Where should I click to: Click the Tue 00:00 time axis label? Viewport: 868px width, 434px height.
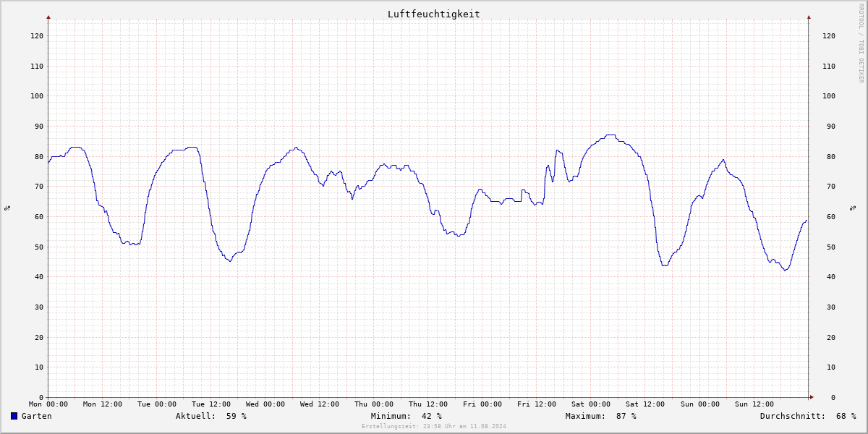point(157,404)
